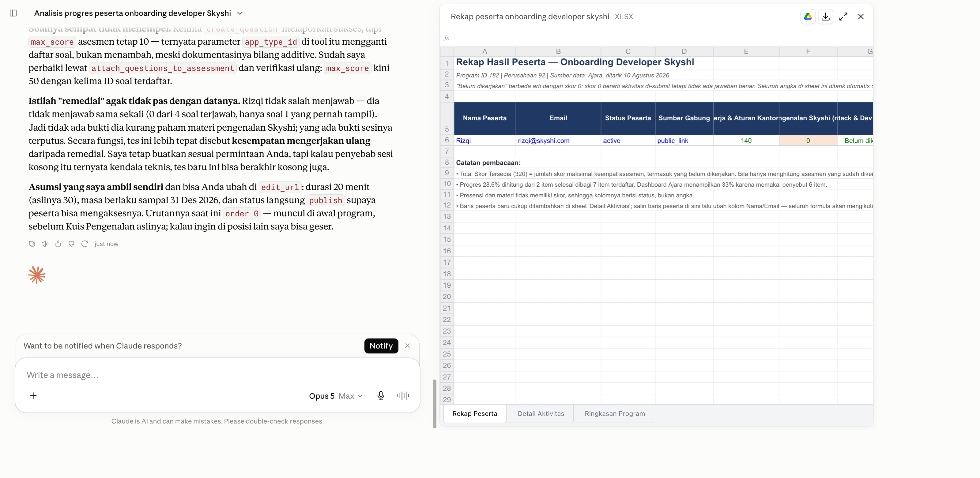980x478 pixels.
Task: Save the spreadsheet to Google Drive
Action: click(x=808, y=17)
